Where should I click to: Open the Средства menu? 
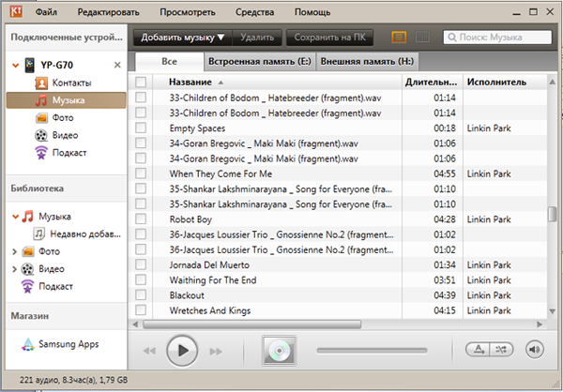tap(255, 12)
